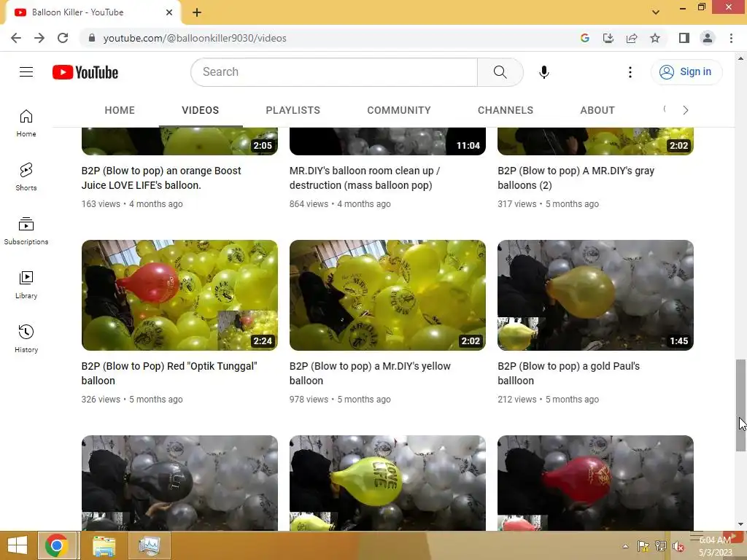Open a new browser tab
This screenshot has width=747, height=560.
tap(197, 12)
